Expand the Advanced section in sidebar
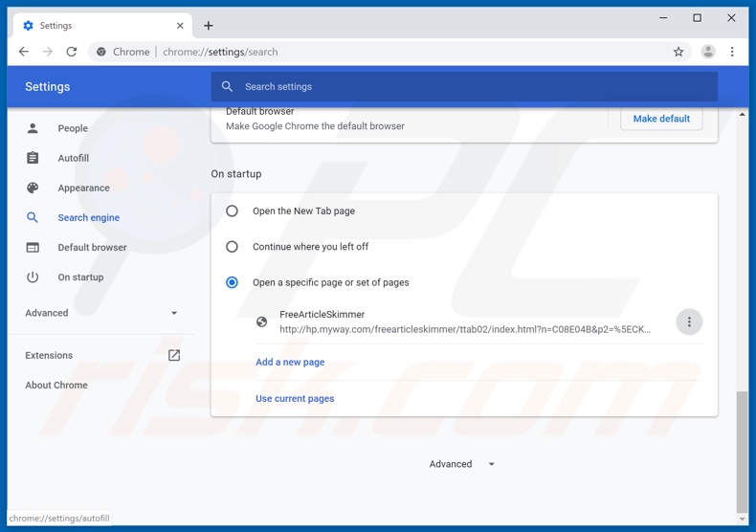The width and height of the screenshot is (756, 532). point(101,313)
